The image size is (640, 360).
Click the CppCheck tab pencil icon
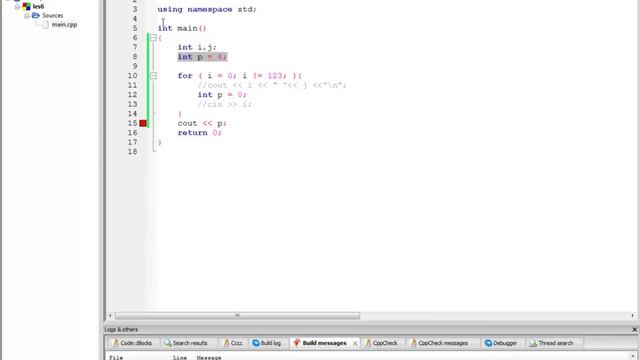point(368,343)
